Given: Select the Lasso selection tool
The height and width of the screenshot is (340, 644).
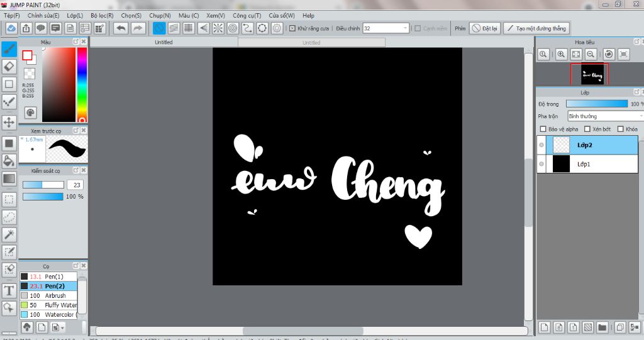Looking at the screenshot, I should pyautogui.click(x=9, y=217).
